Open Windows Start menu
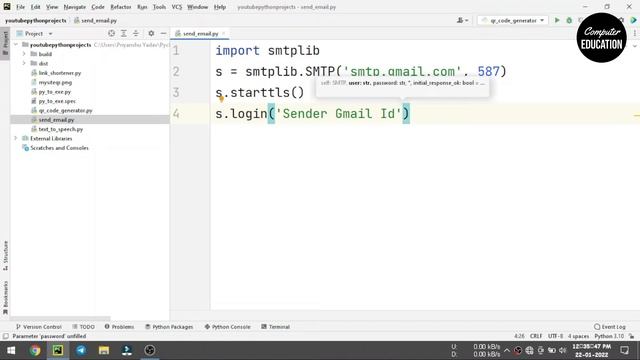Screen dimensions: 640x360 [11, 350]
